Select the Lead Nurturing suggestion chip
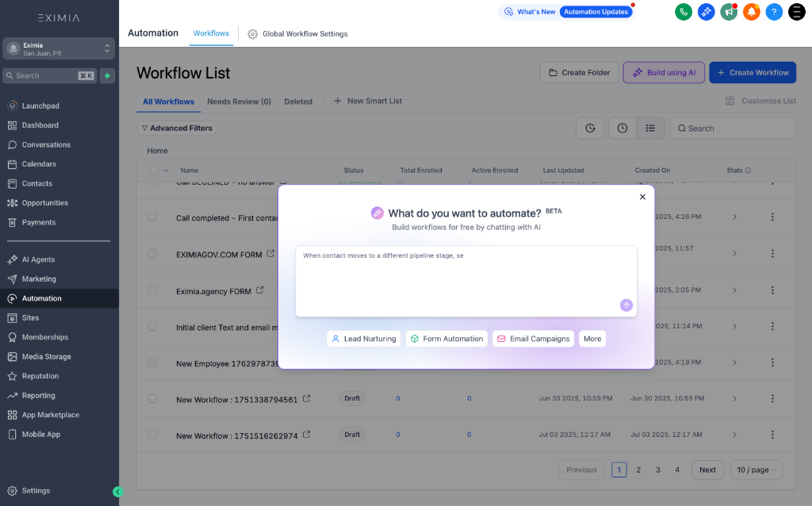Image resolution: width=812 pixels, height=506 pixels. [363, 338]
